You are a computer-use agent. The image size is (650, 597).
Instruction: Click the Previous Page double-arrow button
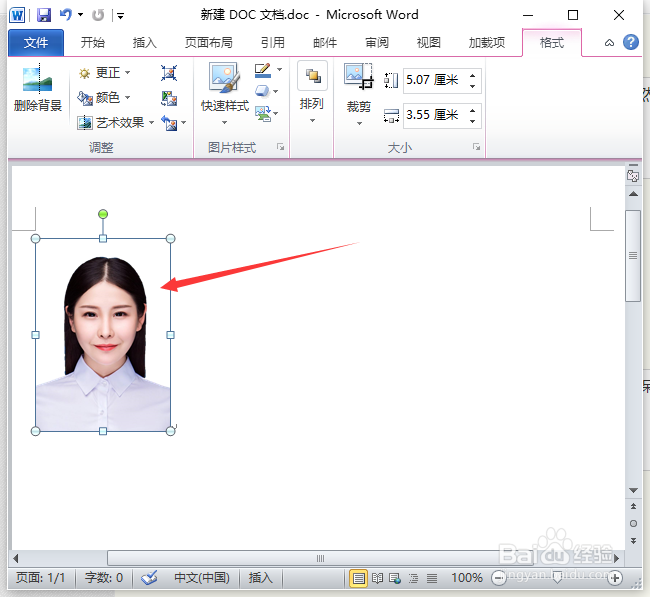click(x=633, y=507)
